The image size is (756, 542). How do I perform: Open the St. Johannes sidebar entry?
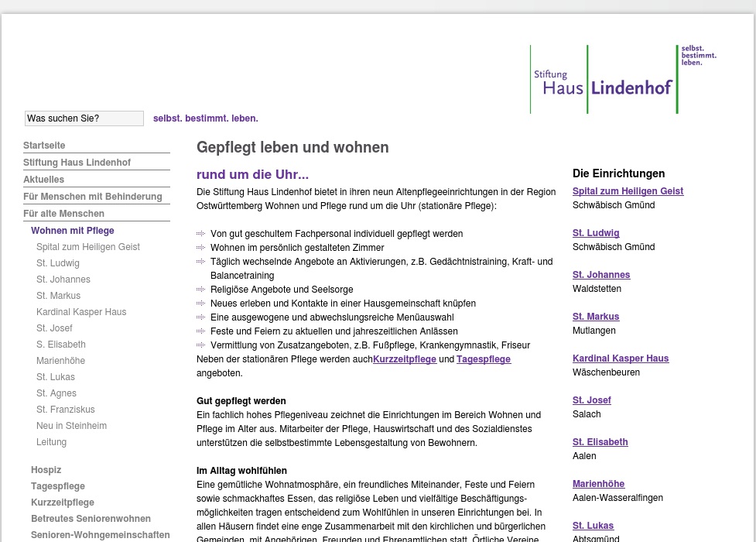point(63,279)
